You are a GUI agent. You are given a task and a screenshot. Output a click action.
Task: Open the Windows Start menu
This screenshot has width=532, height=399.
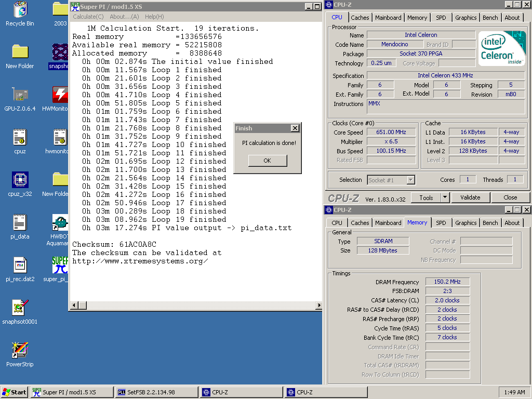pyautogui.click(x=14, y=392)
